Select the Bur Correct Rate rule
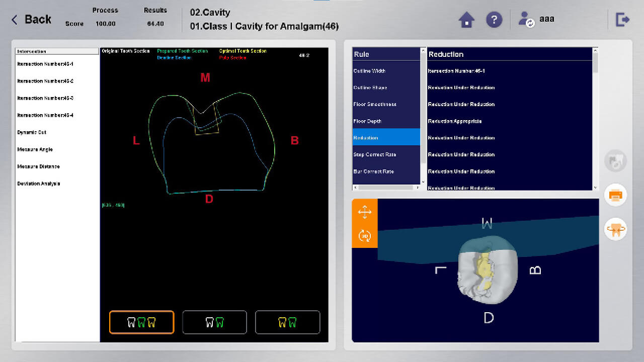The image size is (644, 362). click(x=386, y=171)
